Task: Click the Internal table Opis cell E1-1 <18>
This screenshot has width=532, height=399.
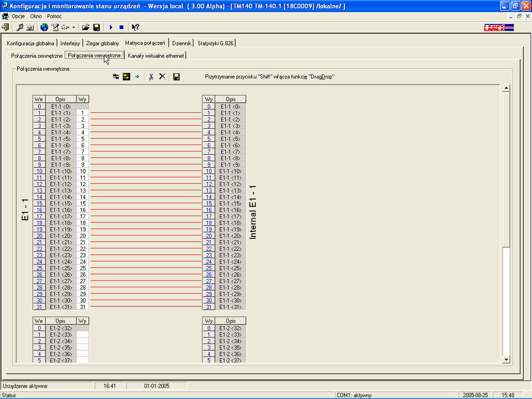Action: click(230, 223)
